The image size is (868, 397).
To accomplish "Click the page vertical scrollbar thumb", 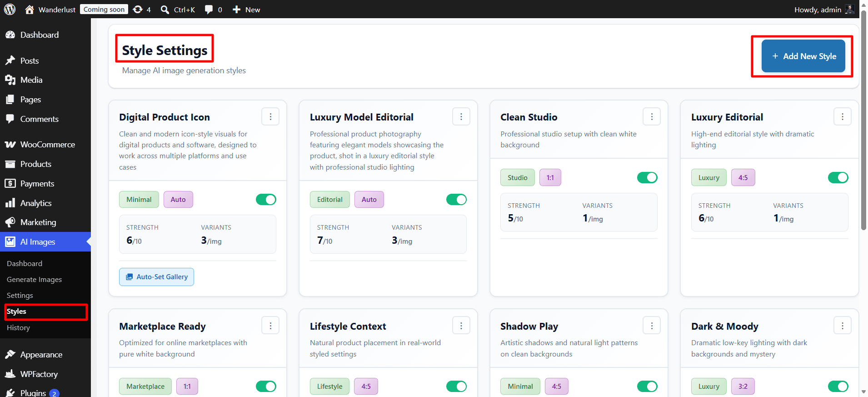I will coord(863,121).
